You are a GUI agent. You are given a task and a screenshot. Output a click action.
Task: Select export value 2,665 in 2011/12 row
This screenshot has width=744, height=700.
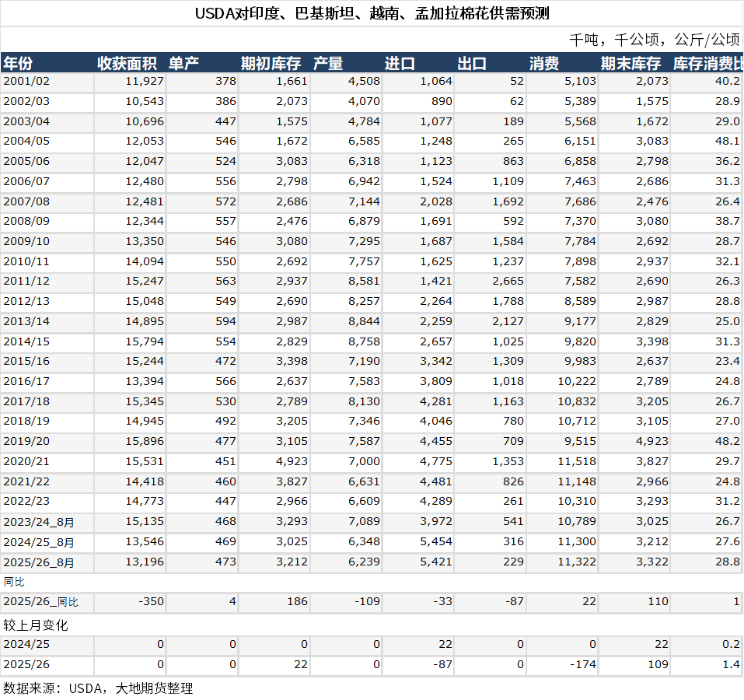508,281
